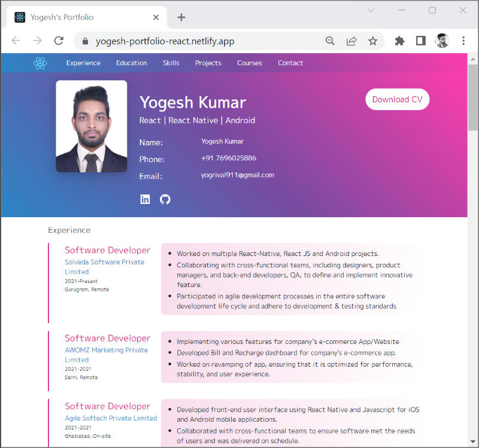The image size is (479, 448).
Task: Go to Courses nav link
Action: 250,63
